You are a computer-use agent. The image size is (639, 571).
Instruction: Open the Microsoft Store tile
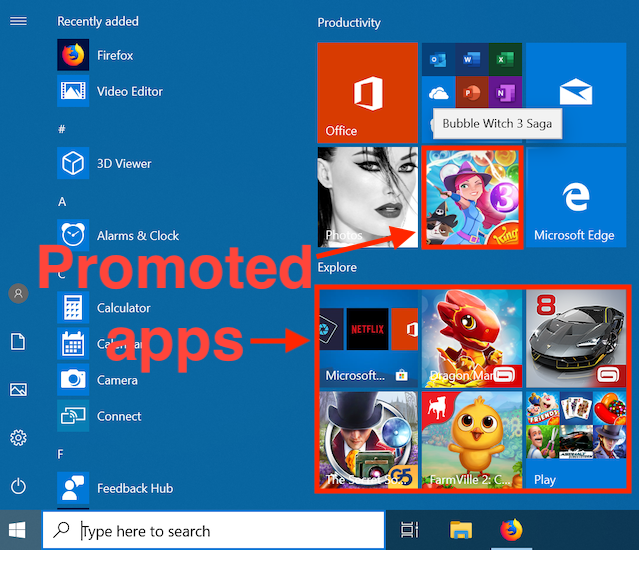coord(368,338)
